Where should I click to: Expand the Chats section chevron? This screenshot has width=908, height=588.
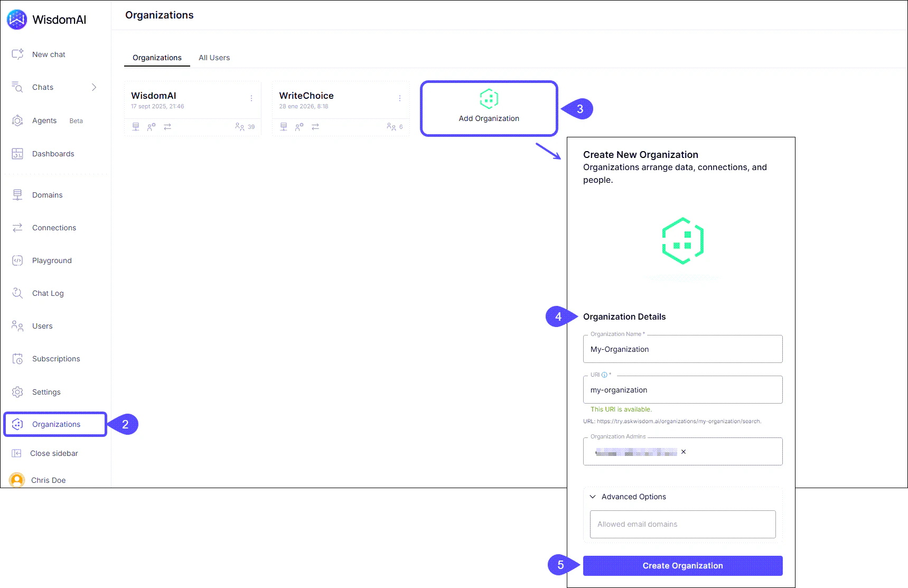[95, 87]
